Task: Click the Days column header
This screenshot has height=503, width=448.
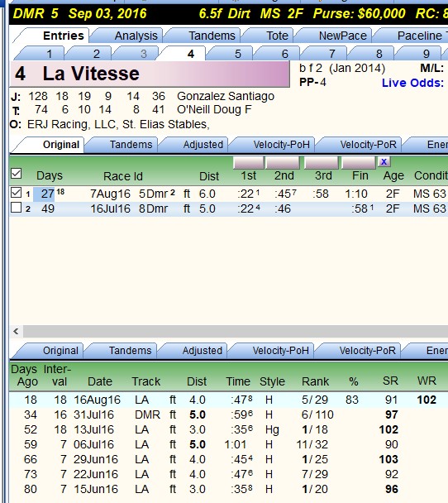Action: [50, 175]
